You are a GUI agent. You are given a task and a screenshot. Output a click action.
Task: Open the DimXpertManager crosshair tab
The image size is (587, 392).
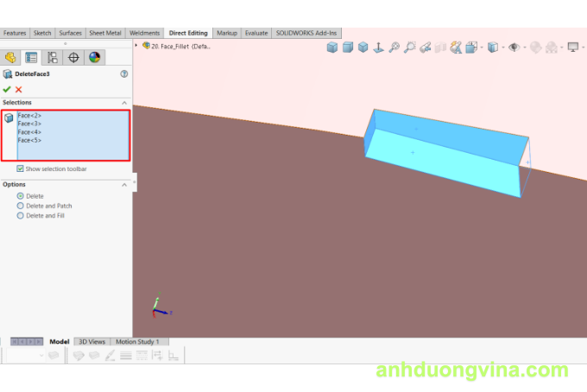(x=73, y=58)
